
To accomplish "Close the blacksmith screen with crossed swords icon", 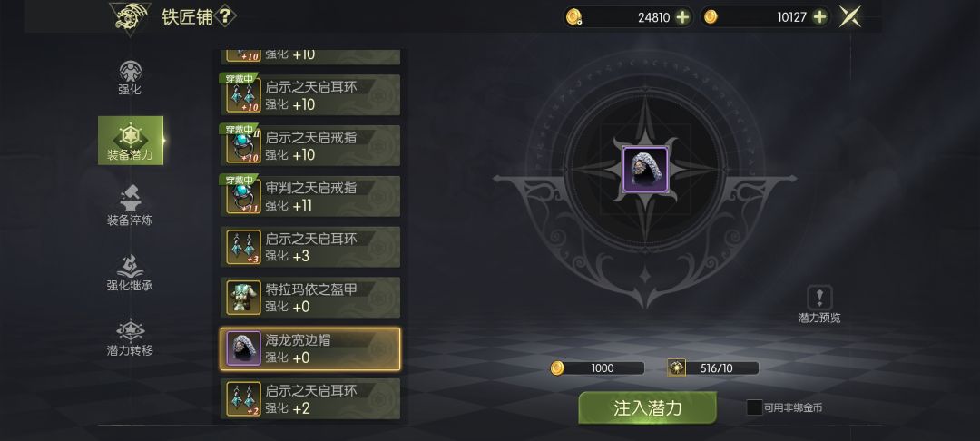I will coord(849,17).
